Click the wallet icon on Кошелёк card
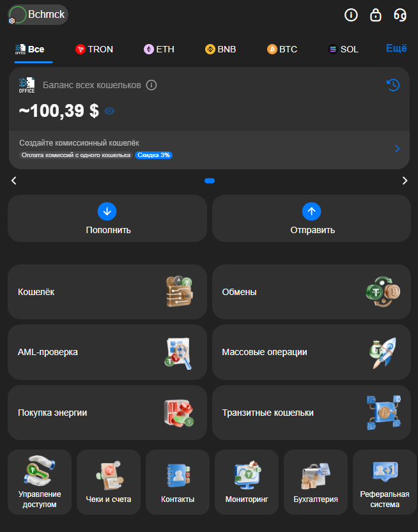Screen dimensions: 418x532 180,291
